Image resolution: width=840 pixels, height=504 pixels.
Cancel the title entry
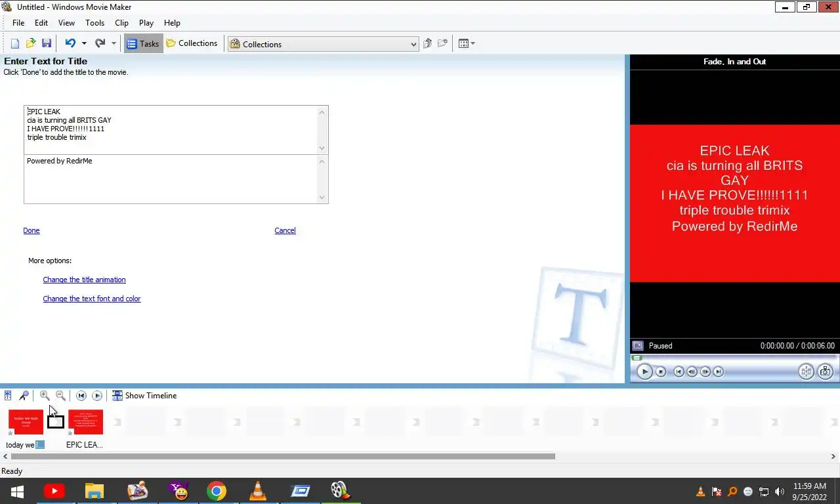point(285,230)
